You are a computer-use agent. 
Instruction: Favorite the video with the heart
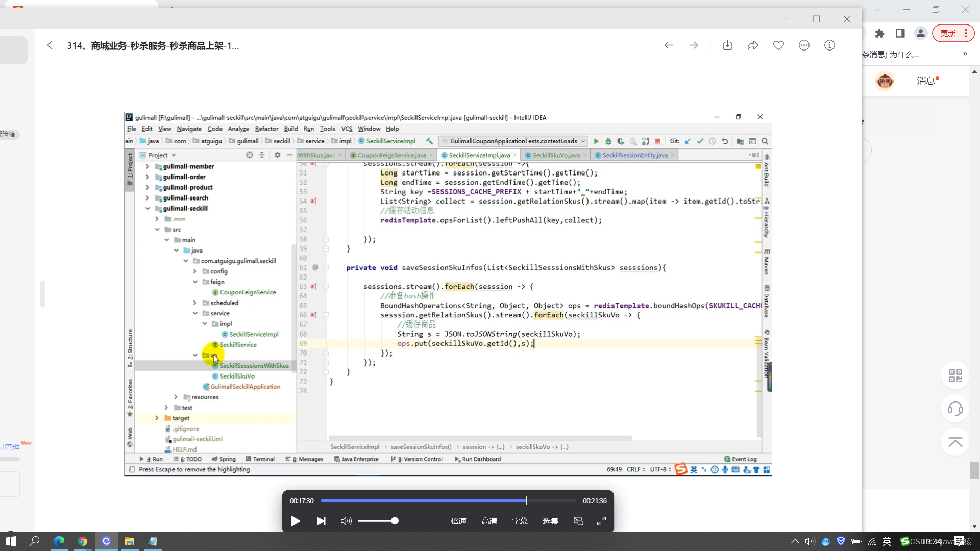tap(778, 45)
